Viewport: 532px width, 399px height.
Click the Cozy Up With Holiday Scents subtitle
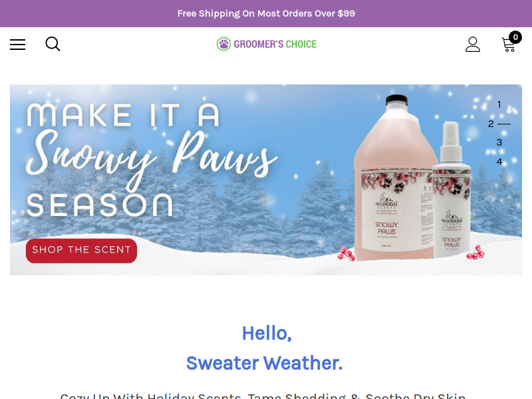(263, 396)
